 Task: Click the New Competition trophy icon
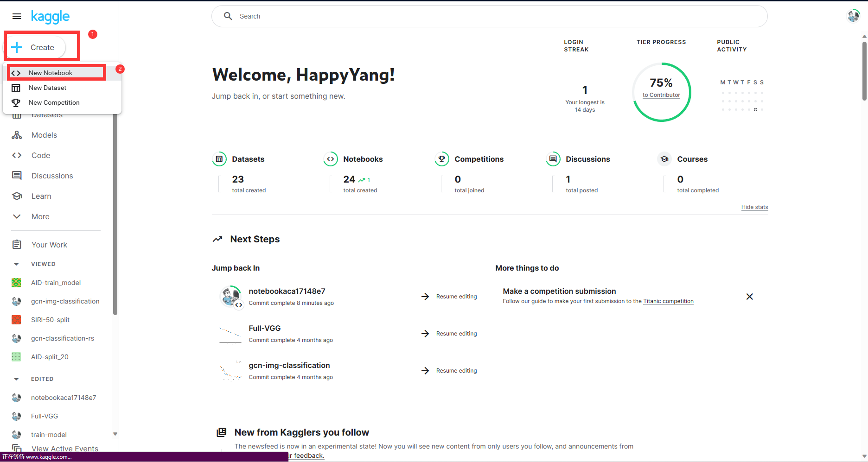click(16, 102)
